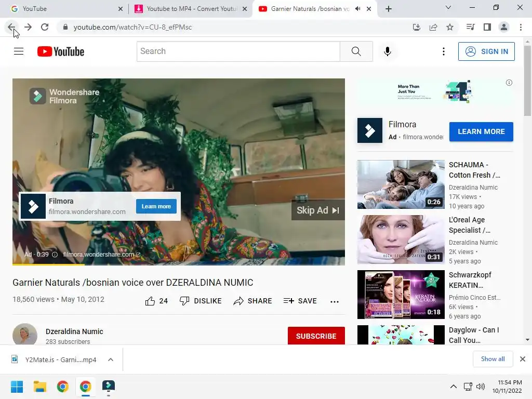Open Chrome three-dot menu
Viewport: 532px width, 399px height.
click(x=521, y=27)
